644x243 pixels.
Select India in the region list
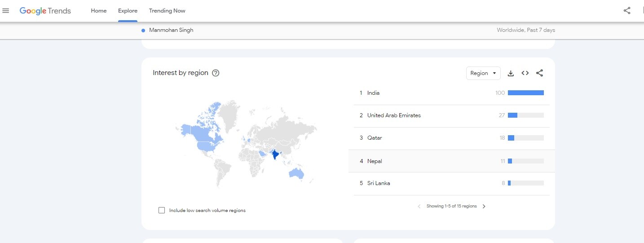click(373, 93)
